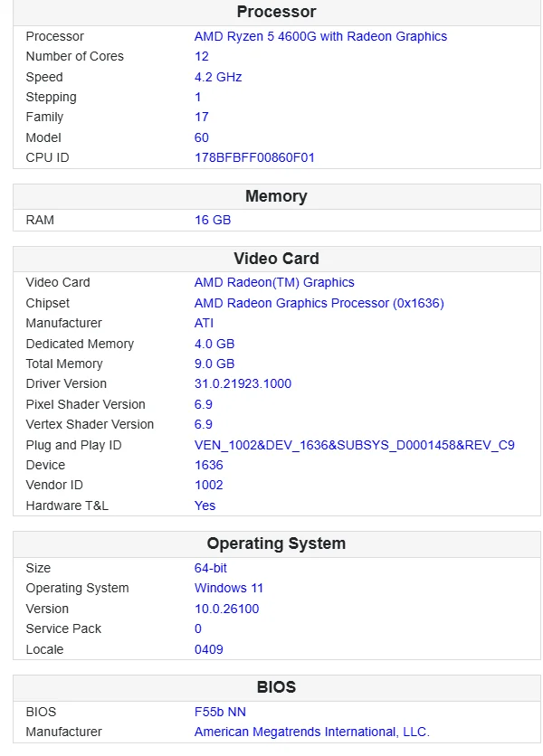Image resolution: width=543 pixels, height=756 pixels.
Task: Click the CPU ID label
Action: pyautogui.click(x=47, y=157)
